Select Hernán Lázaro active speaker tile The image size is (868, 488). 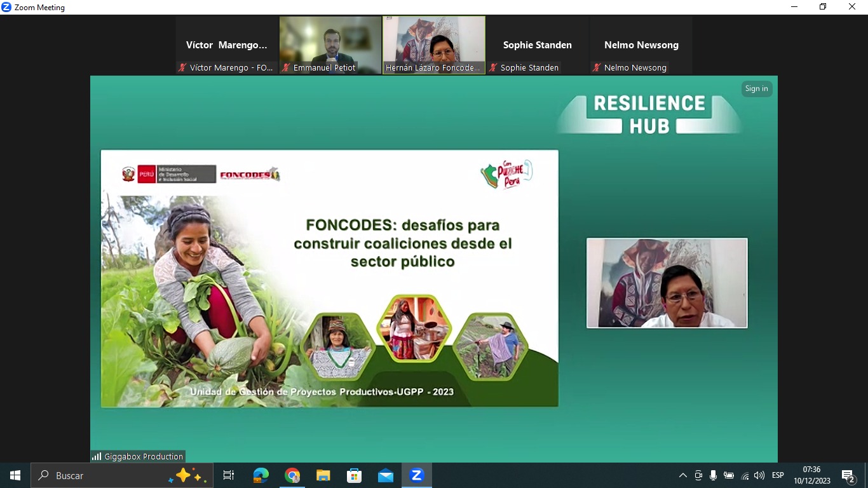point(434,45)
